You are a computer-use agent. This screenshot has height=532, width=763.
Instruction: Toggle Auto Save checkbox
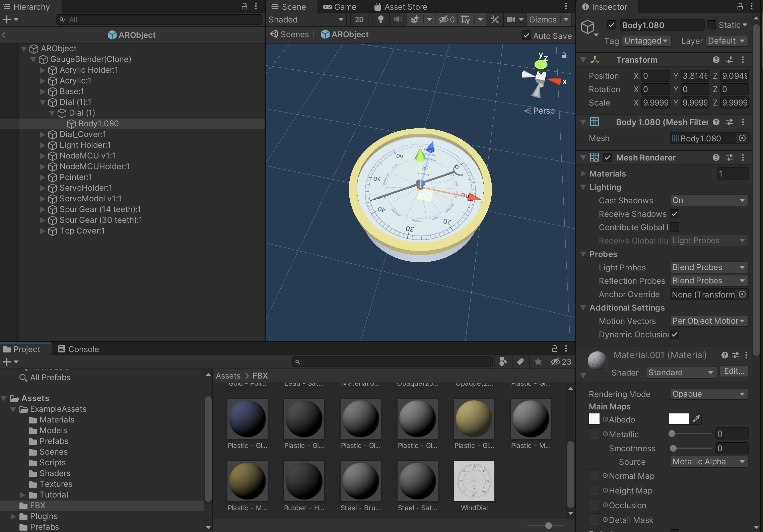pos(527,36)
